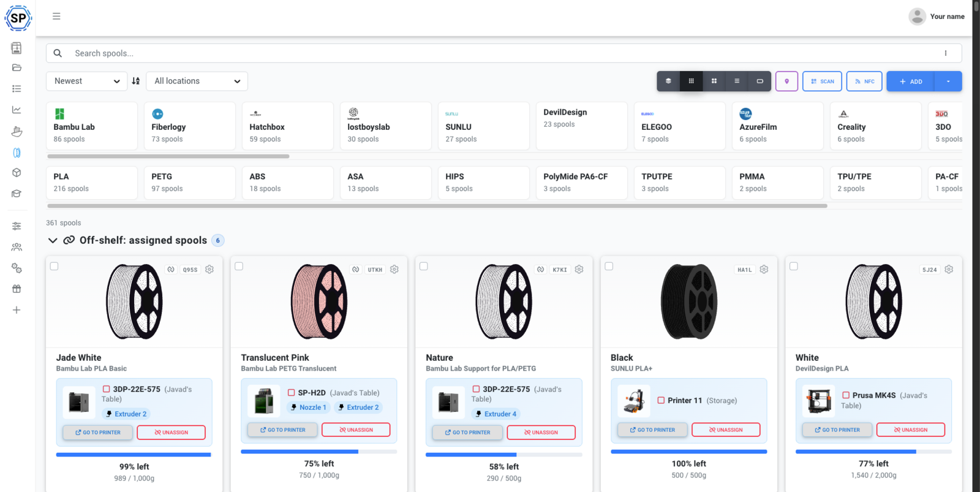Open the printers sidebar icon
Viewport: 980px width, 492px height.
[x=17, y=48]
